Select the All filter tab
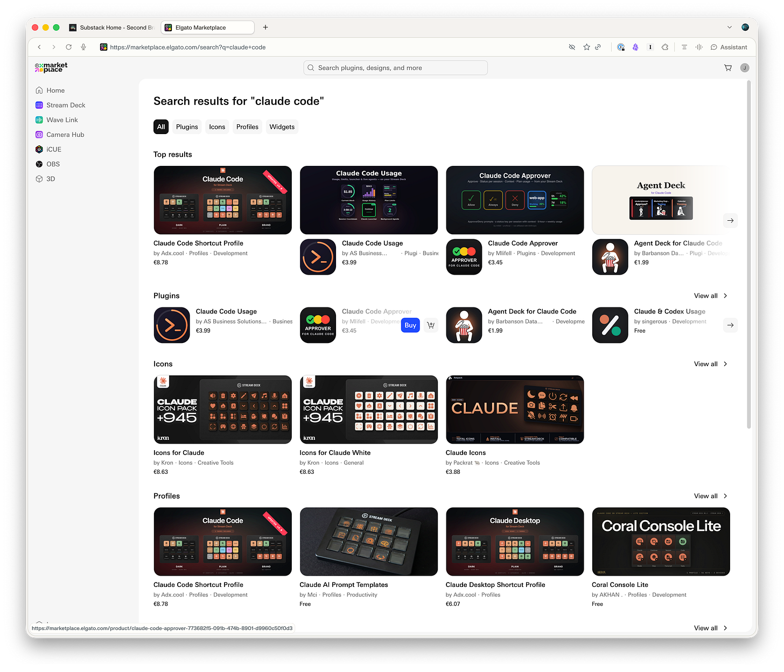Viewport: 784px width, 672px height. [x=161, y=127]
